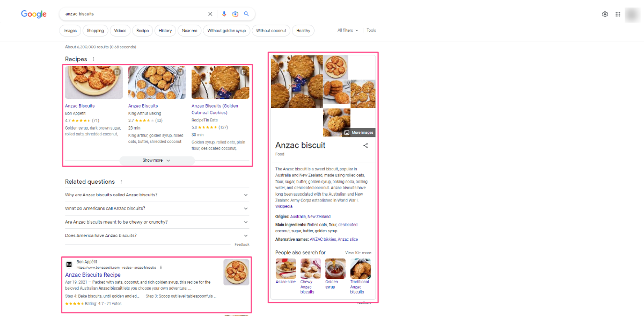Image resolution: width=644 pixels, height=316 pixels.
Task: Click desiccated coconut ingredient link
Action: click(317, 228)
